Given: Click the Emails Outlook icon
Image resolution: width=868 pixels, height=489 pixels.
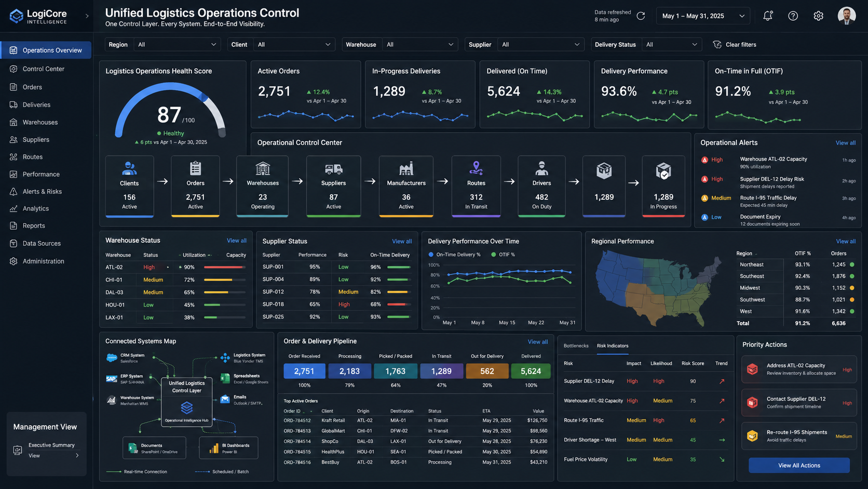Looking at the screenshot, I should [225, 399].
